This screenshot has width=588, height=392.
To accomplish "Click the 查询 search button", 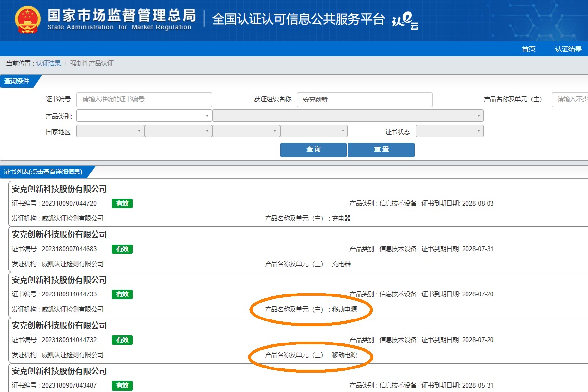I will [x=314, y=150].
